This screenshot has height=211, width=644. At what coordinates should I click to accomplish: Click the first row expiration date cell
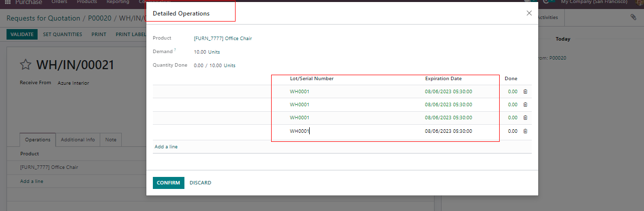tap(448, 92)
